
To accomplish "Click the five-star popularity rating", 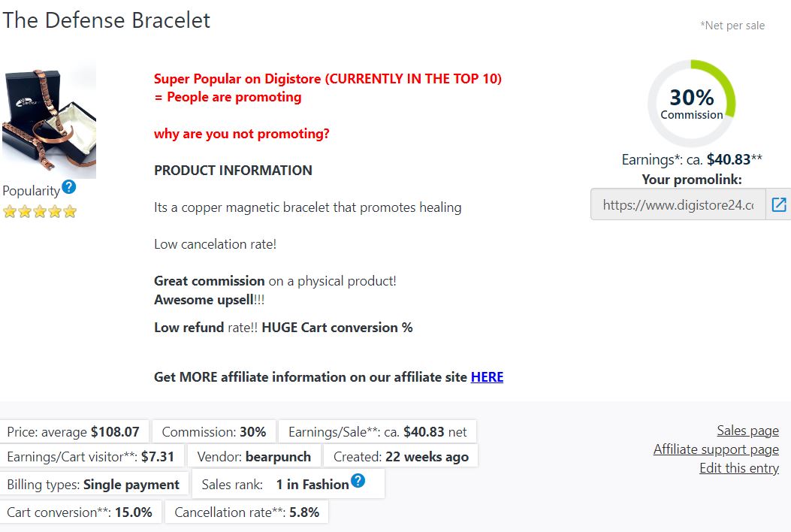I will click(39, 211).
